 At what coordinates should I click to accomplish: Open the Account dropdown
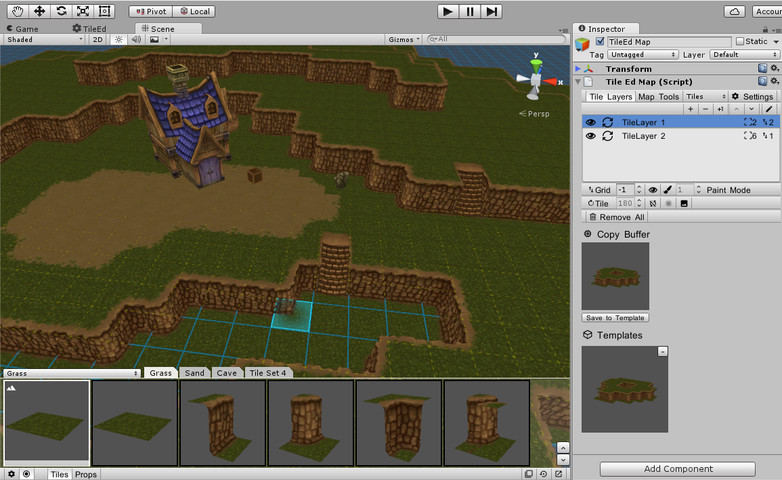point(768,11)
